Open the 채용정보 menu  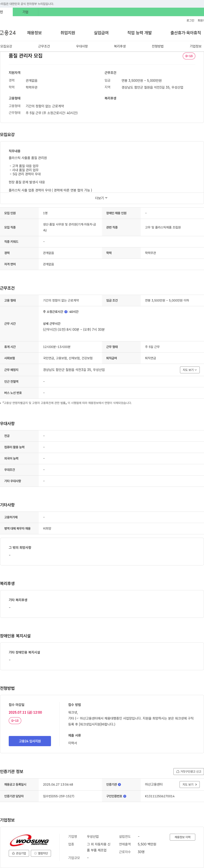(34, 33)
